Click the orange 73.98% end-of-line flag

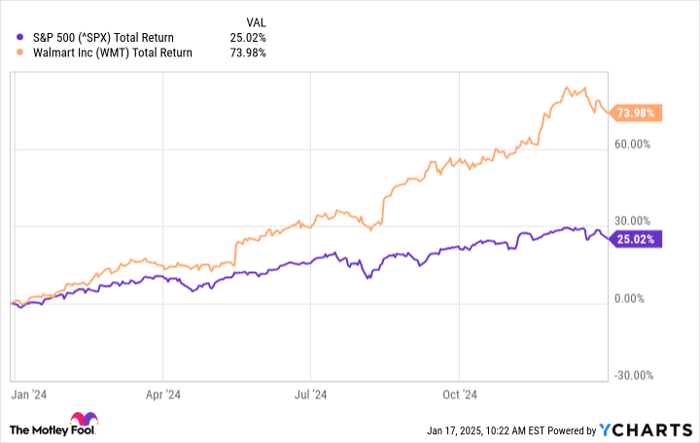[x=634, y=114]
